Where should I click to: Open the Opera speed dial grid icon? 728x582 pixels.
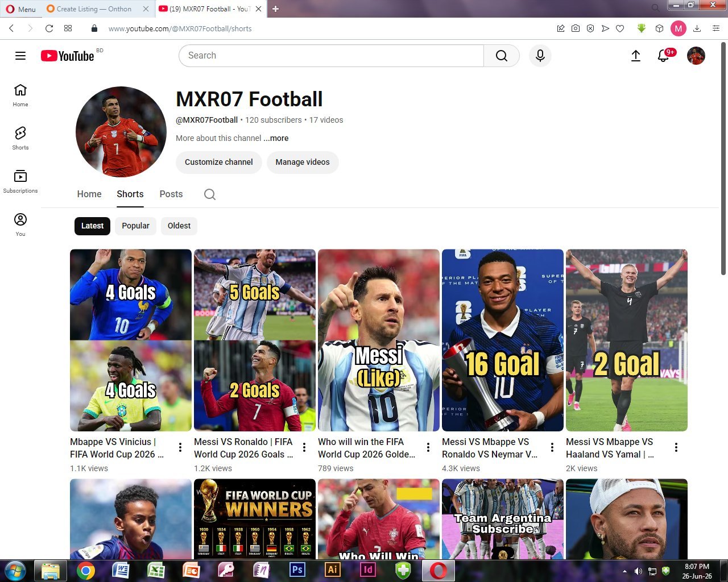tap(68, 28)
